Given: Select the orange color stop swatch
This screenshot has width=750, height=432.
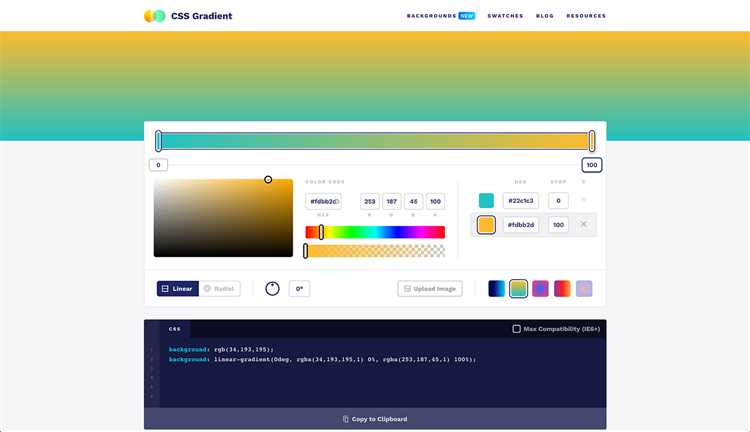Looking at the screenshot, I should click(486, 225).
